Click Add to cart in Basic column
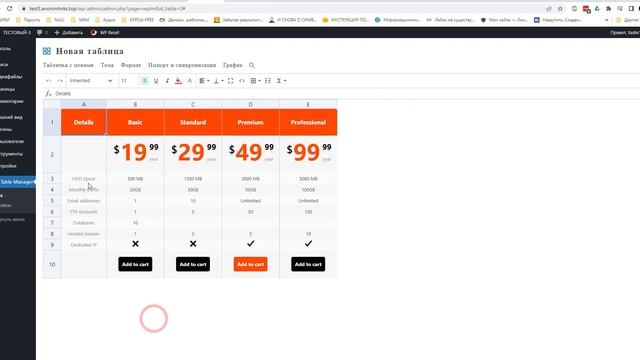Image resolution: width=640 pixels, height=360 pixels. click(x=135, y=264)
